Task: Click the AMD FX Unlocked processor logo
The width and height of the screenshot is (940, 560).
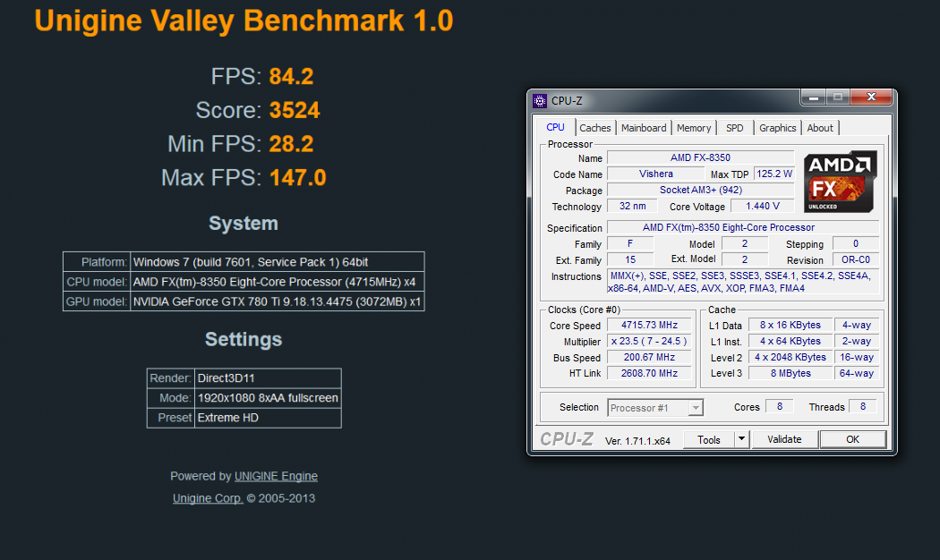Action: [840, 182]
